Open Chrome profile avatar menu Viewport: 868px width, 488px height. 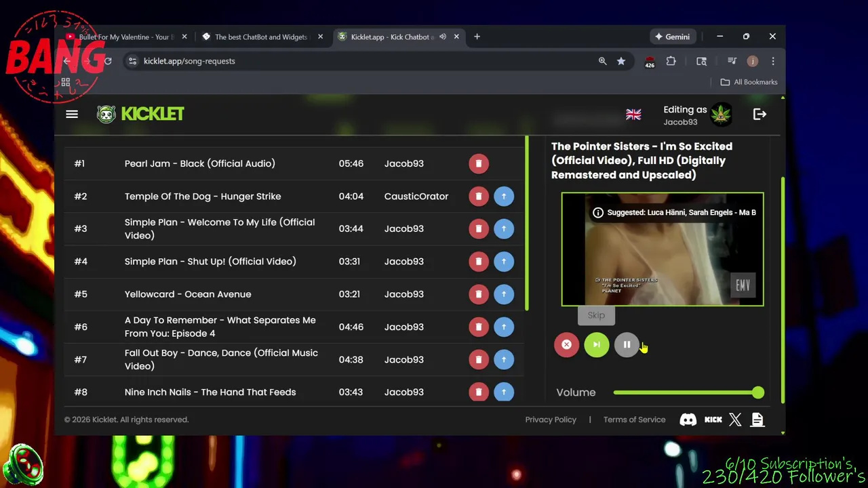tap(752, 61)
